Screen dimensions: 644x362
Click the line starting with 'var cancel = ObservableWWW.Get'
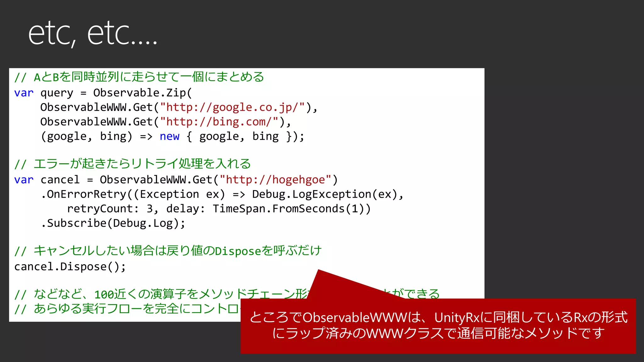[x=176, y=180]
